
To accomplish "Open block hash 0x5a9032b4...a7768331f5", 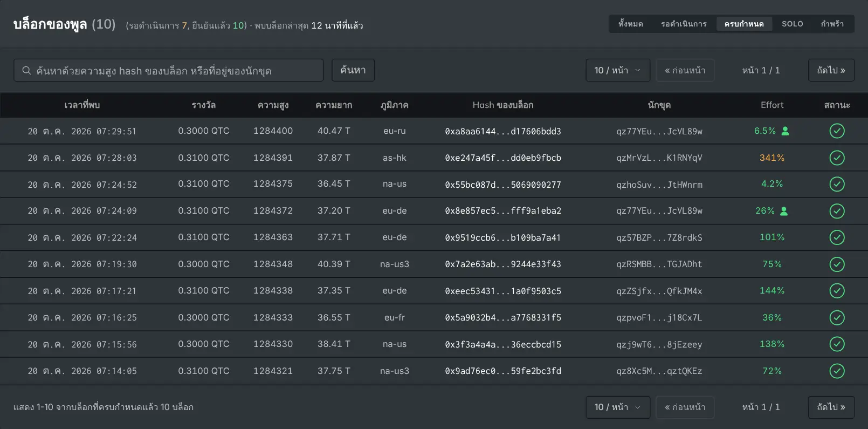I will (503, 318).
